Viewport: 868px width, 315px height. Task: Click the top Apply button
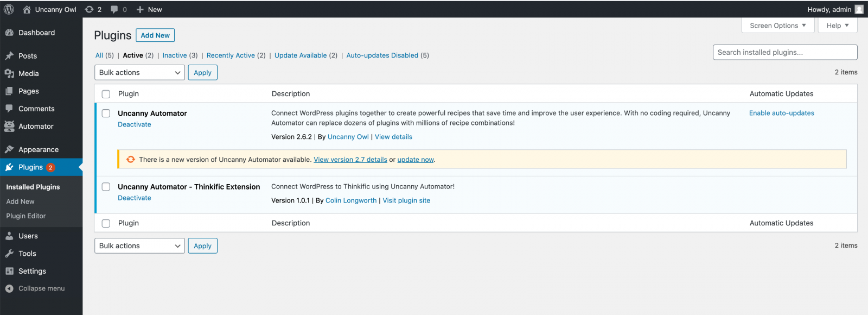[x=203, y=72]
